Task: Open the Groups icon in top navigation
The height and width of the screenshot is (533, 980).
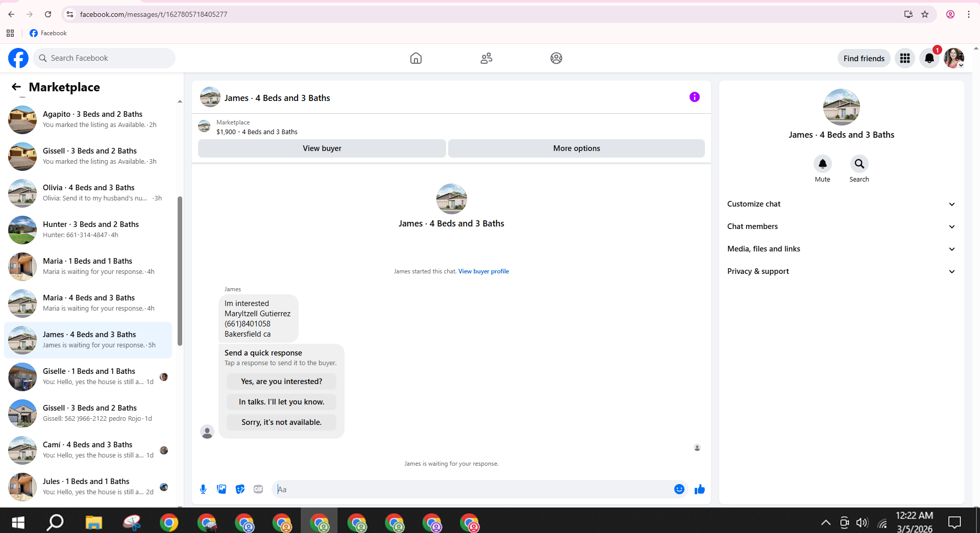Action: (x=556, y=58)
